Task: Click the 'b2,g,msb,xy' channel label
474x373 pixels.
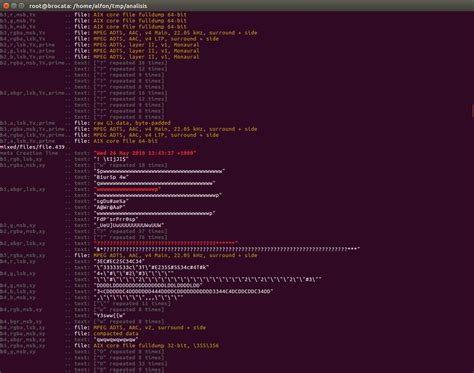Action: (x=18, y=225)
